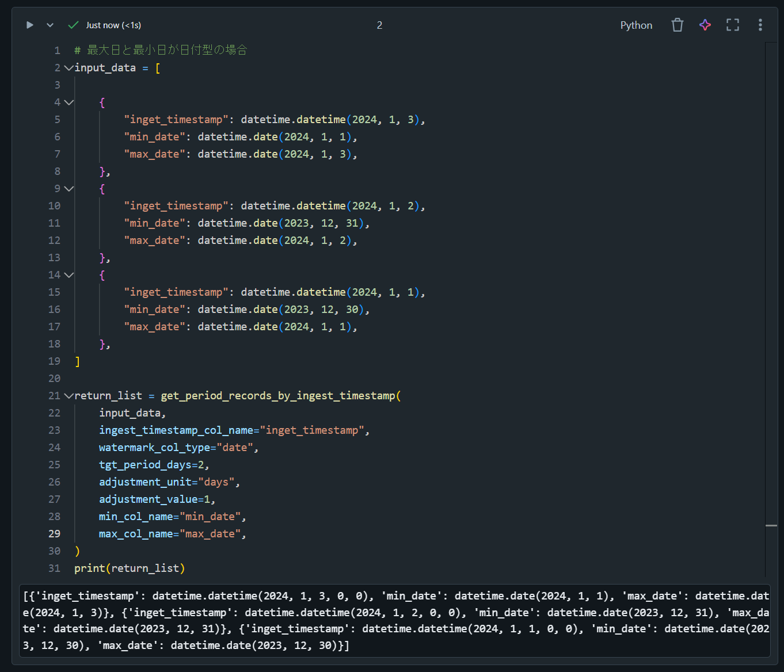The image size is (784, 672).
Task: Open cell kebab menu
Action: [760, 25]
